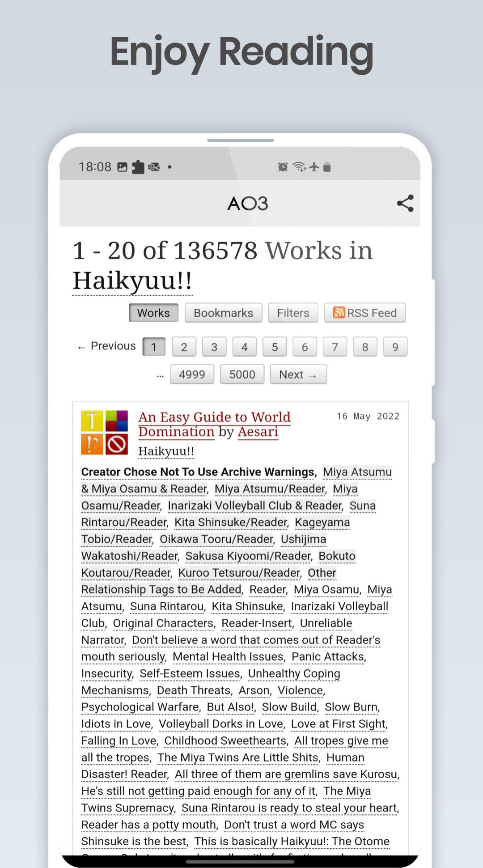Open the Slow Burn tag
483x868 pixels.
point(351,707)
